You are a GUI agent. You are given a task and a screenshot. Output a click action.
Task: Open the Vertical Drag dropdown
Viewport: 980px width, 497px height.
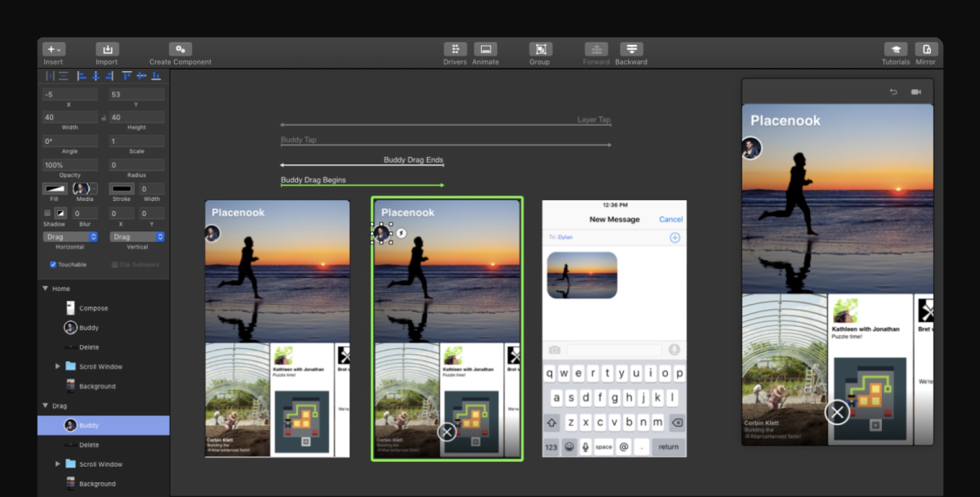pos(137,237)
